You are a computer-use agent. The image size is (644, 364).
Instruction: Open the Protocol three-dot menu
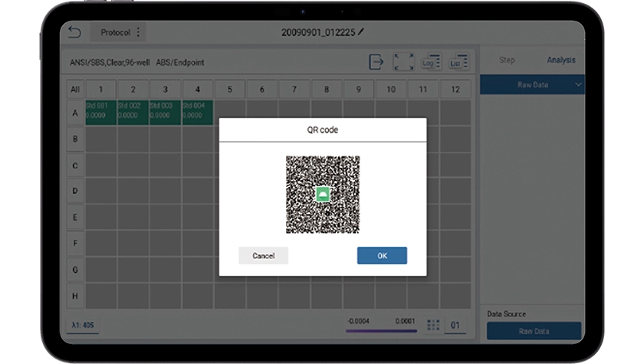click(138, 32)
